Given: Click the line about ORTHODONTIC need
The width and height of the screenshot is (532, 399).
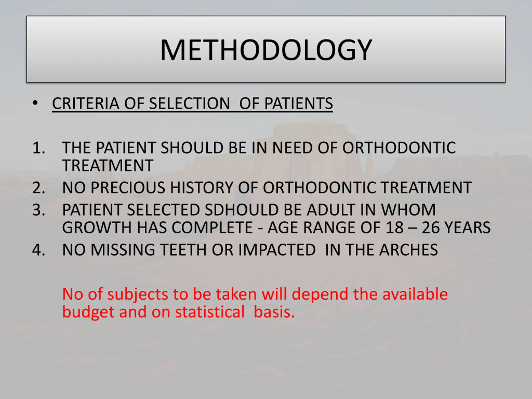Looking at the screenshot, I should pos(259,147).
